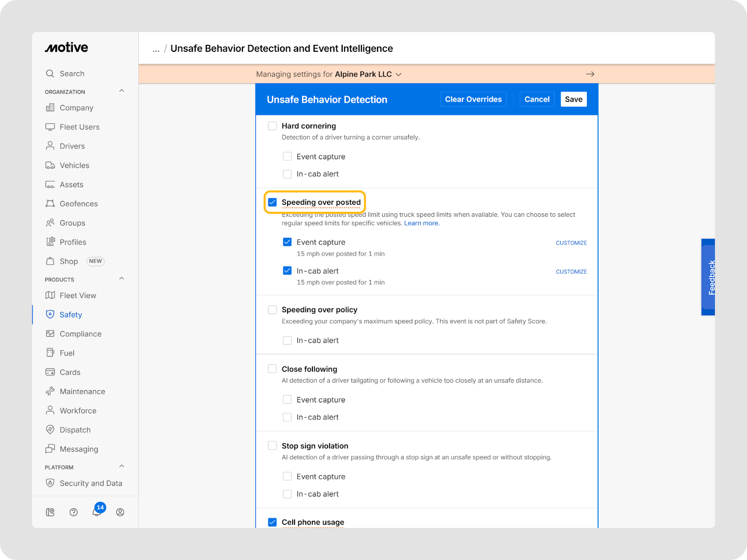Collapse the Products sidebar section
Screen dimensions: 747x560
coord(121,279)
